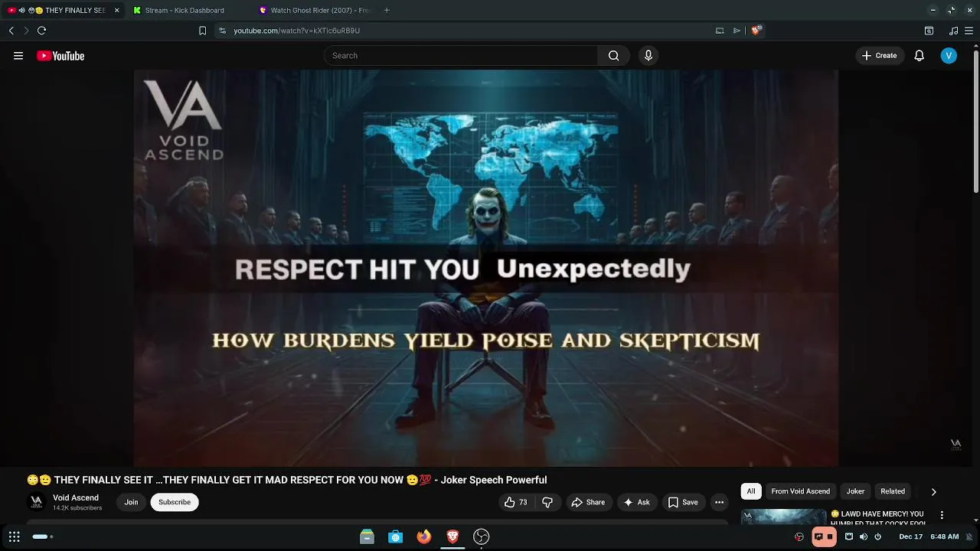The width and height of the screenshot is (980, 551).
Task: Open site settings icon beside URL
Action: click(x=222, y=31)
